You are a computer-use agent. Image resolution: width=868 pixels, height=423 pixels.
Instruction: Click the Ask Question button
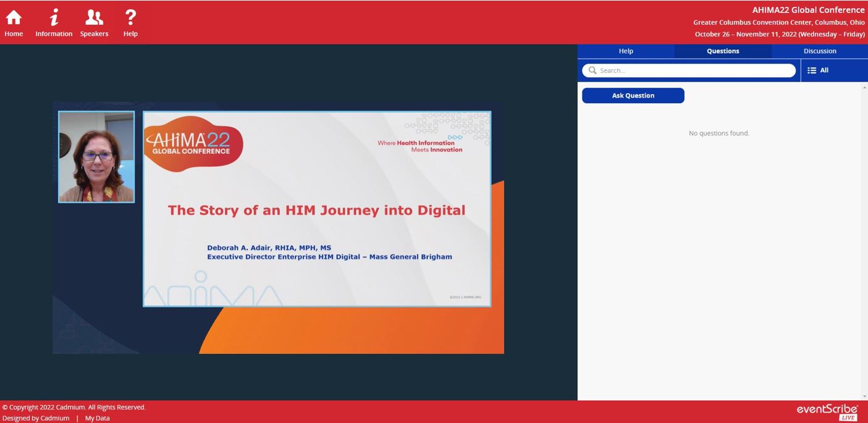(633, 96)
